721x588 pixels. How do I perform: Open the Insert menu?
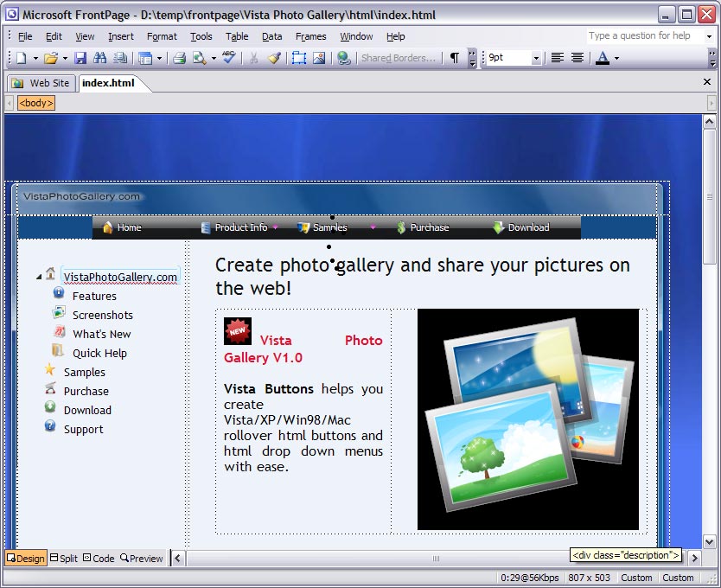pos(121,36)
